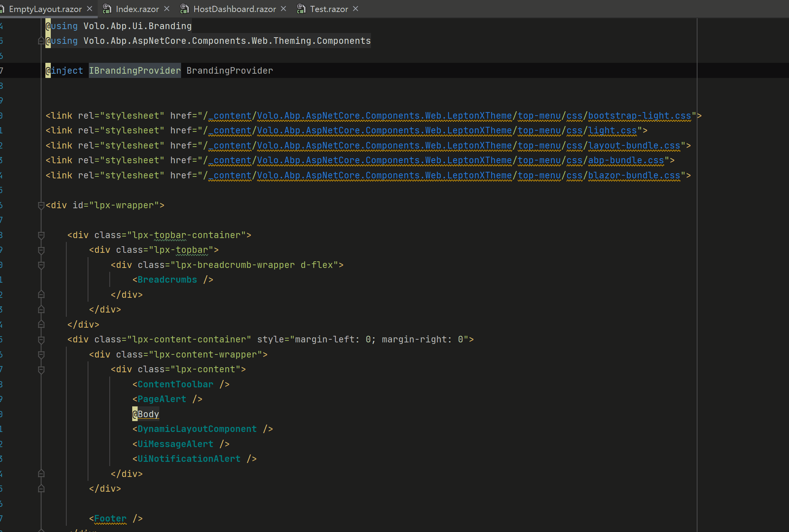789x532 pixels.
Task: Collapse the lpx-content-container div fold marker
Action: coord(41,340)
